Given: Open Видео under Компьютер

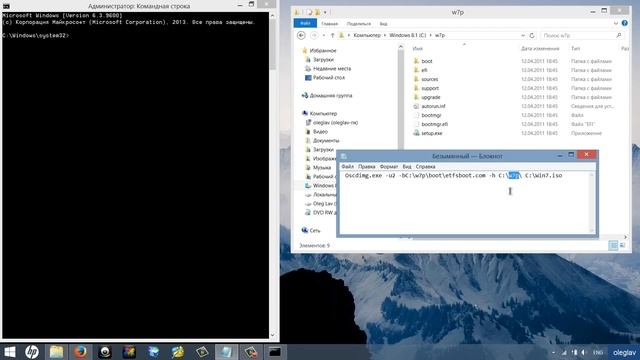Looking at the screenshot, I should (320, 131).
